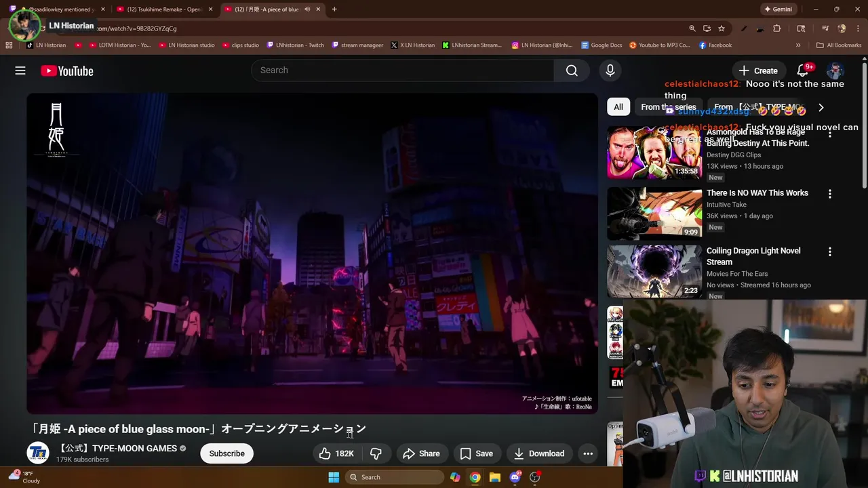The image size is (868, 488).
Task: Click the Windows taskbar search box
Action: (396, 477)
